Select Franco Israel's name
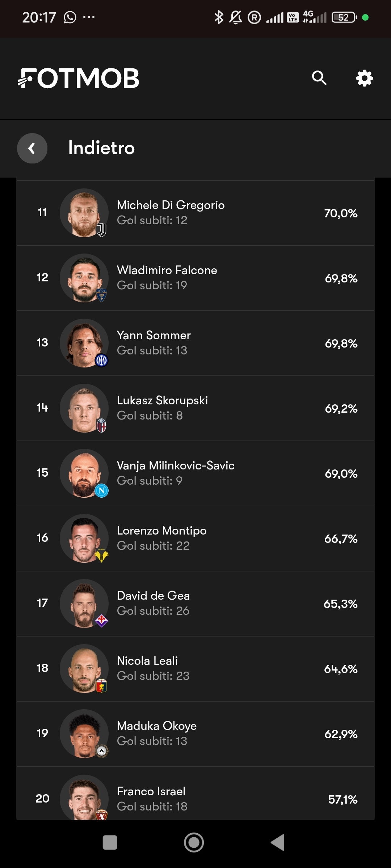Viewport: 391px width, 868px height. point(151,791)
